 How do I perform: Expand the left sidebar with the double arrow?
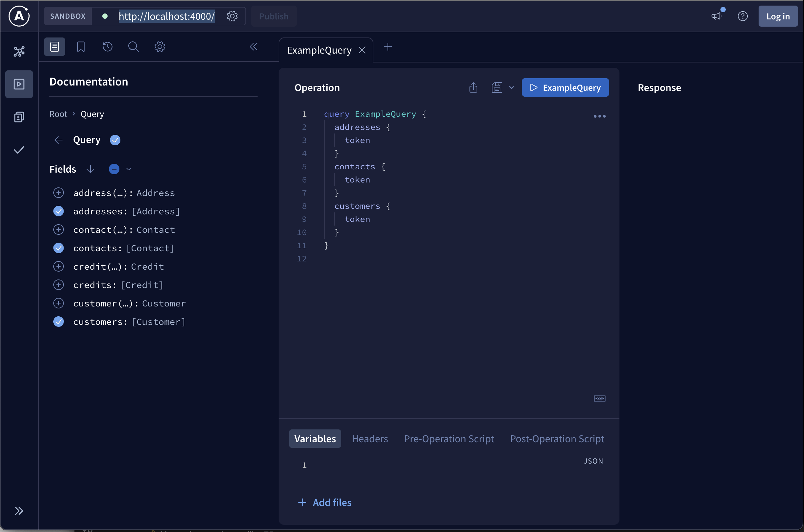pyautogui.click(x=19, y=511)
